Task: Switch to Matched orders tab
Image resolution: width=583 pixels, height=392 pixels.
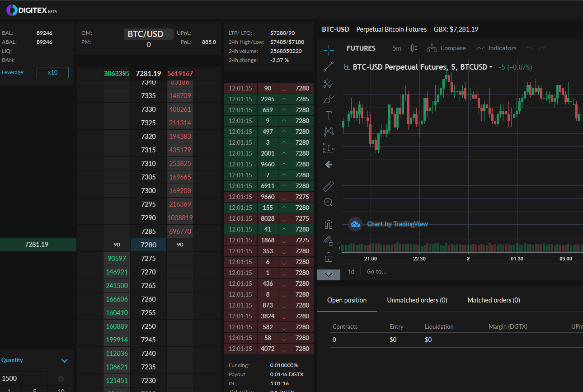Action: point(494,300)
